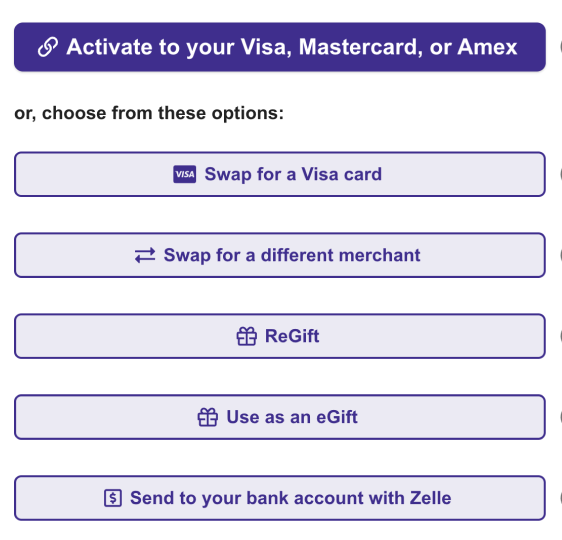Send to your bank account with Zelle
Image resolution: width=562 pixels, height=540 pixels.
point(280,498)
